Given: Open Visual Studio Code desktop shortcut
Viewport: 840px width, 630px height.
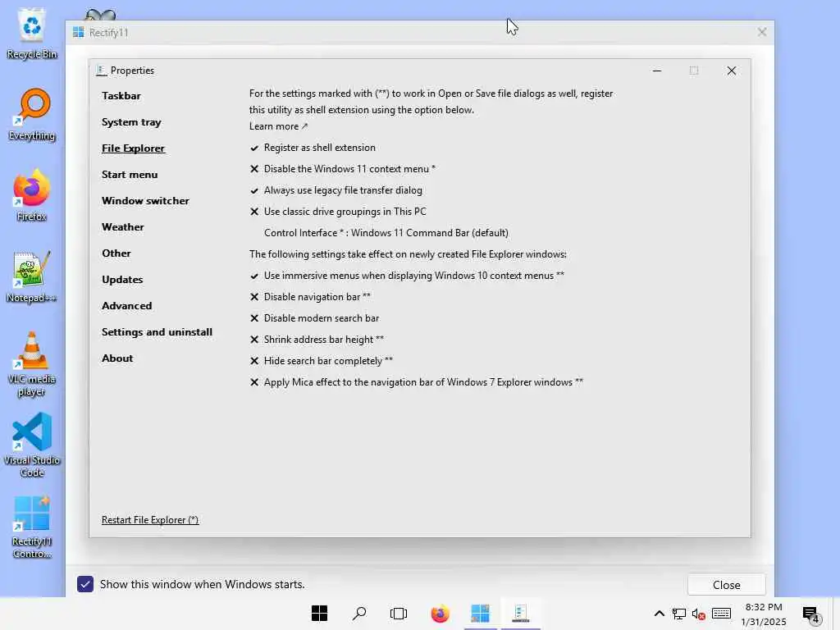Looking at the screenshot, I should pos(32,445).
